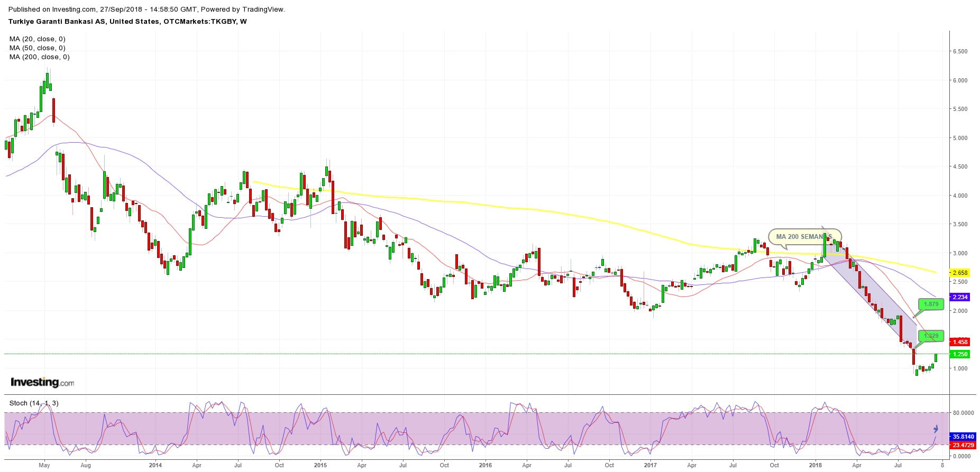Image resolution: width=980 pixels, height=472 pixels.
Task: Click the blue 2.234 price tag
Action: click(959, 297)
